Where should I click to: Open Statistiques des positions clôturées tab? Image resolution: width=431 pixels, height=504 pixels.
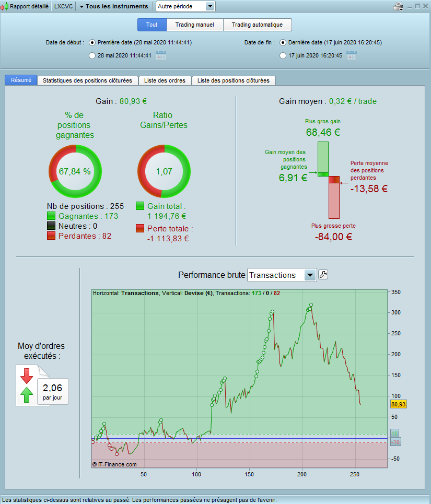pos(87,80)
